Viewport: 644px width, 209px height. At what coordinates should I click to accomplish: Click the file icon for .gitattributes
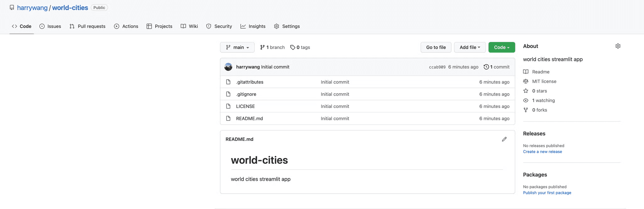click(x=228, y=82)
